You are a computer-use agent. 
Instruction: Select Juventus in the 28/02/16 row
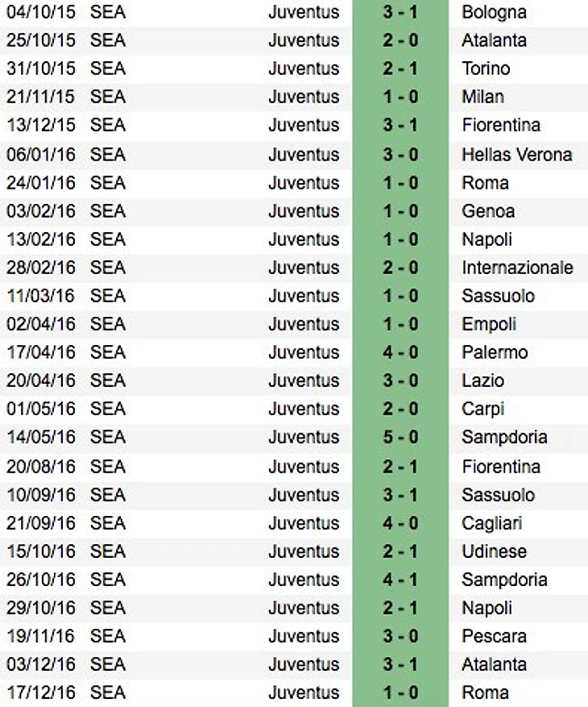304,268
